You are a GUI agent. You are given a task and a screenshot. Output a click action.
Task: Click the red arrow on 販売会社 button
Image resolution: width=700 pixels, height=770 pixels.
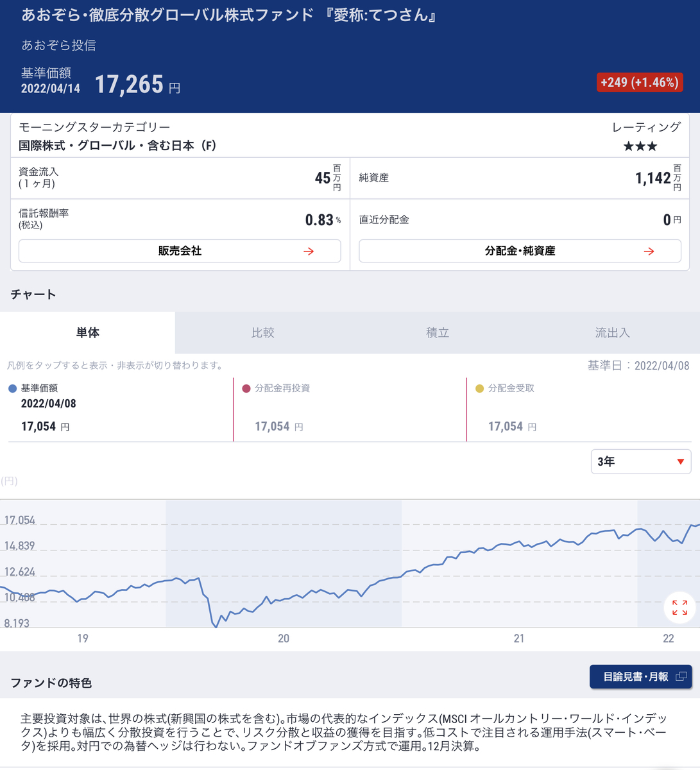pos(309,251)
